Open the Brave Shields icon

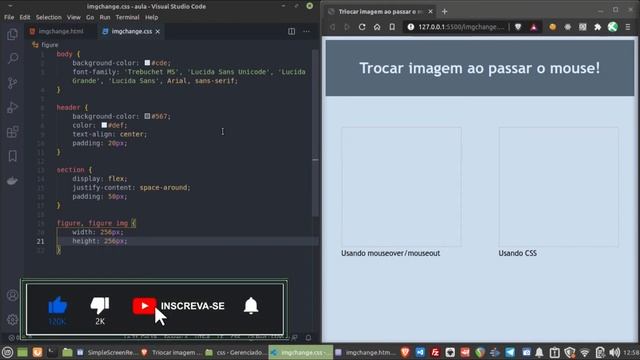[518, 27]
